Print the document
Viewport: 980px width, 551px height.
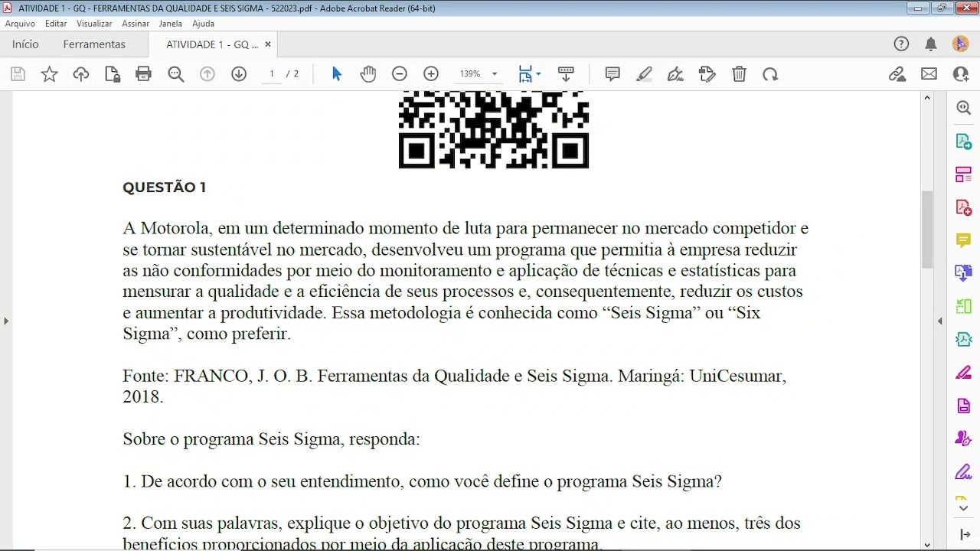(143, 74)
